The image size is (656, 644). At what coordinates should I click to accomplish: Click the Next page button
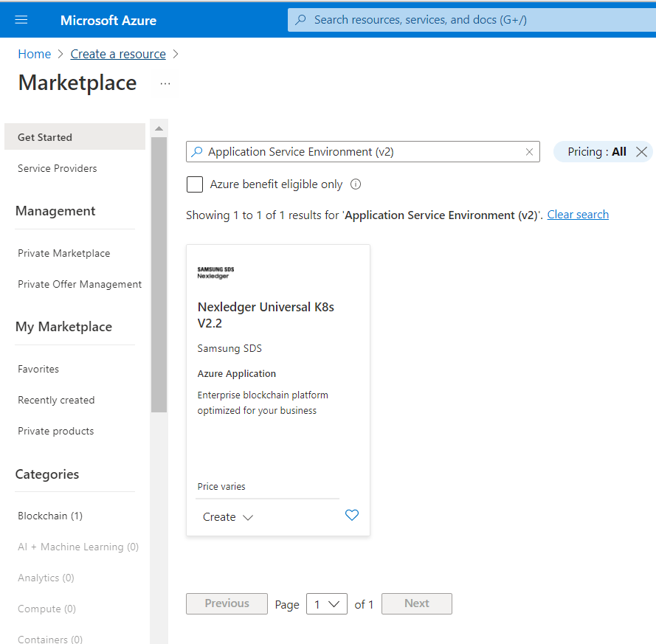coord(416,603)
